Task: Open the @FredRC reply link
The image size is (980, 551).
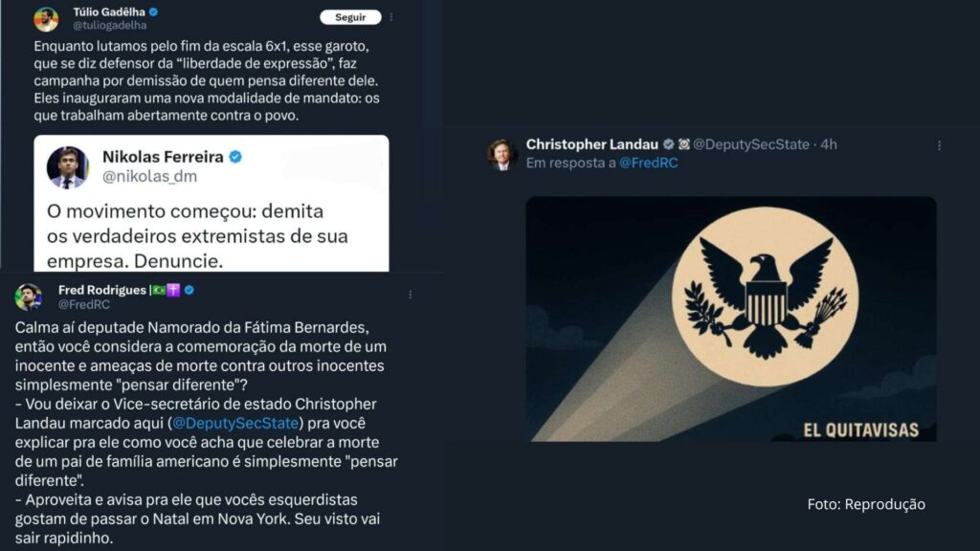Action: (649, 163)
